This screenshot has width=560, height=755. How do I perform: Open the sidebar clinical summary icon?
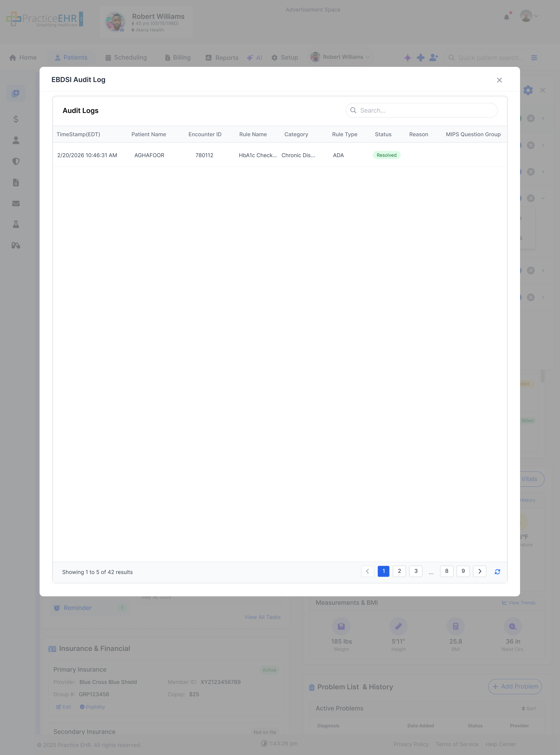(16, 93)
